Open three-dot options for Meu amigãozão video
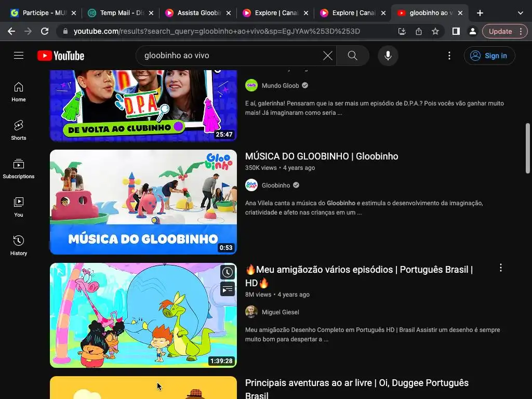The image size is (532, 399). (500, 268)
